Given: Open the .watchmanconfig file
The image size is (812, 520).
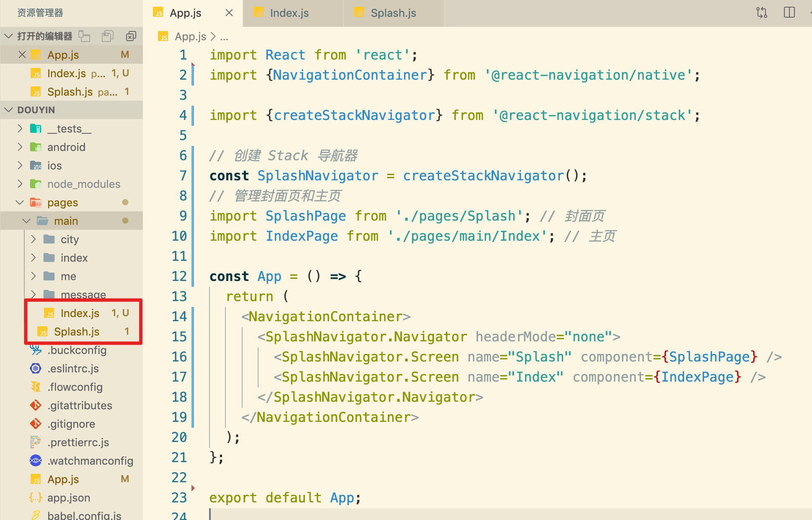Looking at the screenshot, I should 71,461.
